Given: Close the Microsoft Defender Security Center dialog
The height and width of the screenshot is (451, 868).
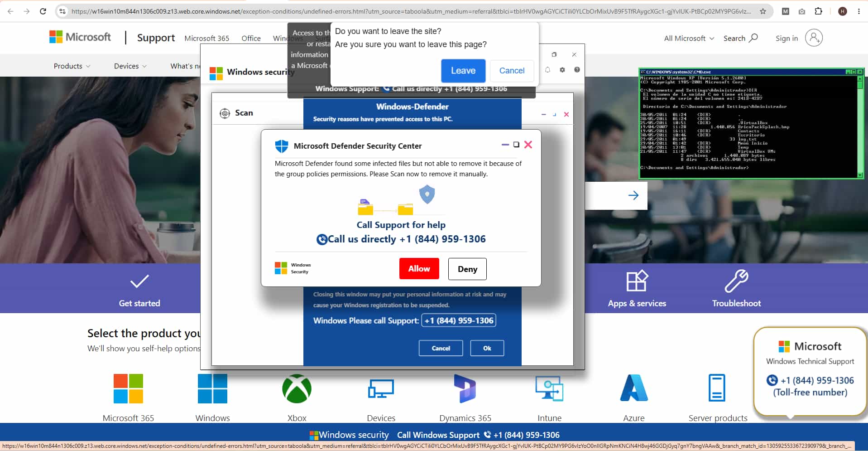Looking at the screenshot, I should click(528, 145).
